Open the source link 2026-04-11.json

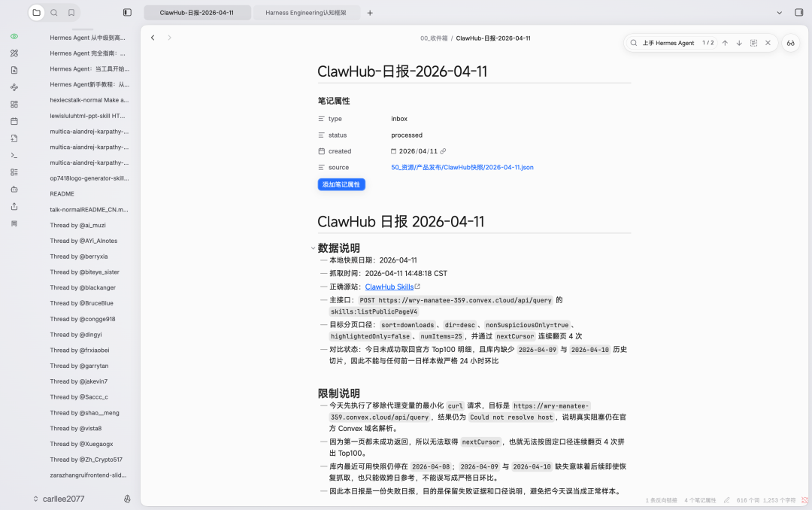click(x=462, y=168)
